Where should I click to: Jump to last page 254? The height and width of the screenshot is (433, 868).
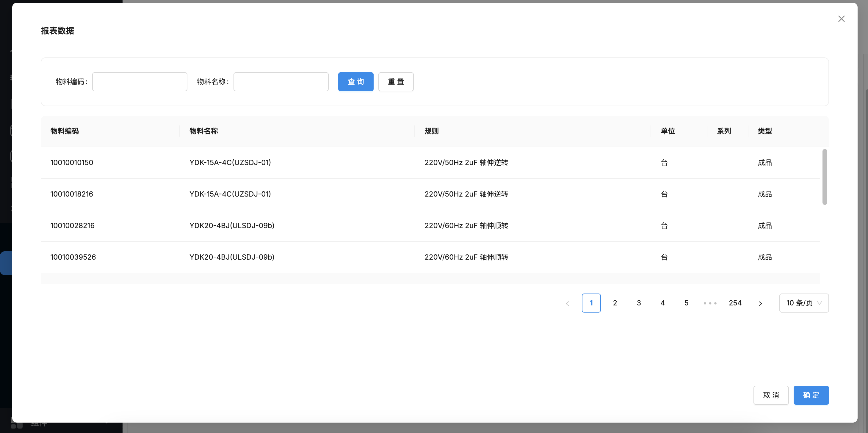click(x=735, y=303)
